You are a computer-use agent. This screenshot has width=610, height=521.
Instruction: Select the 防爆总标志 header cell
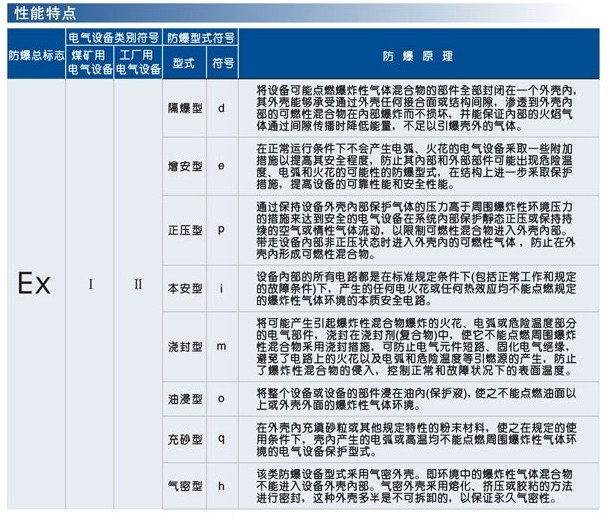33,55
